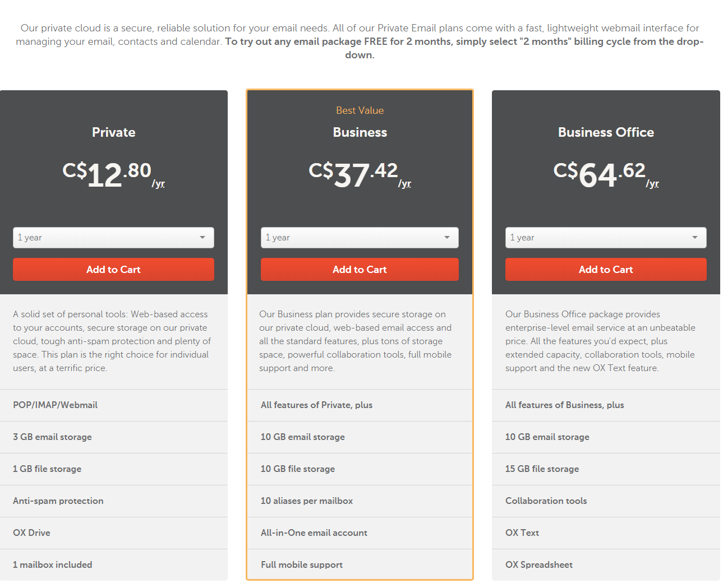The width and height of the screenshot is (723, 588).
Task: Click the dropdown arrow on Business Office's year selector
Action: [695, 237]
